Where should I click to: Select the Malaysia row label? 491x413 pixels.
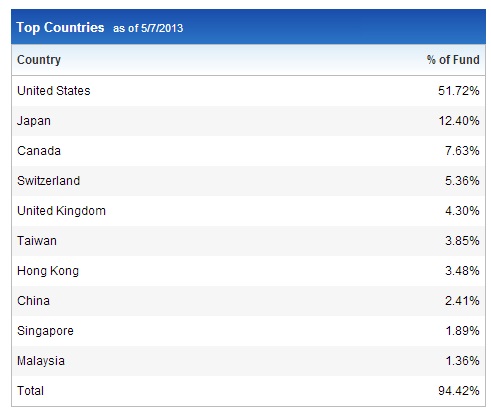pos(41,361)
